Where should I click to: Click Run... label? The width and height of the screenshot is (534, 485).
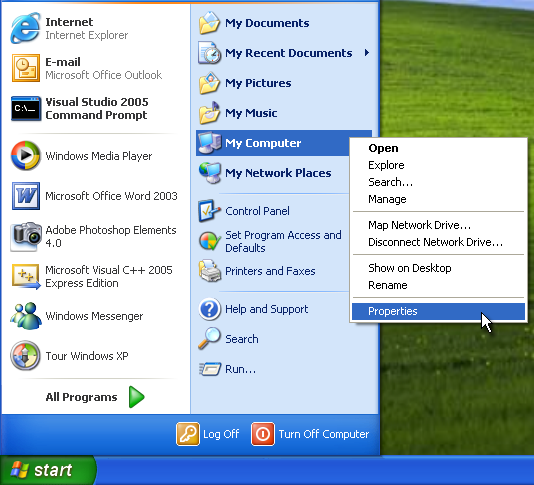point(240,369)
